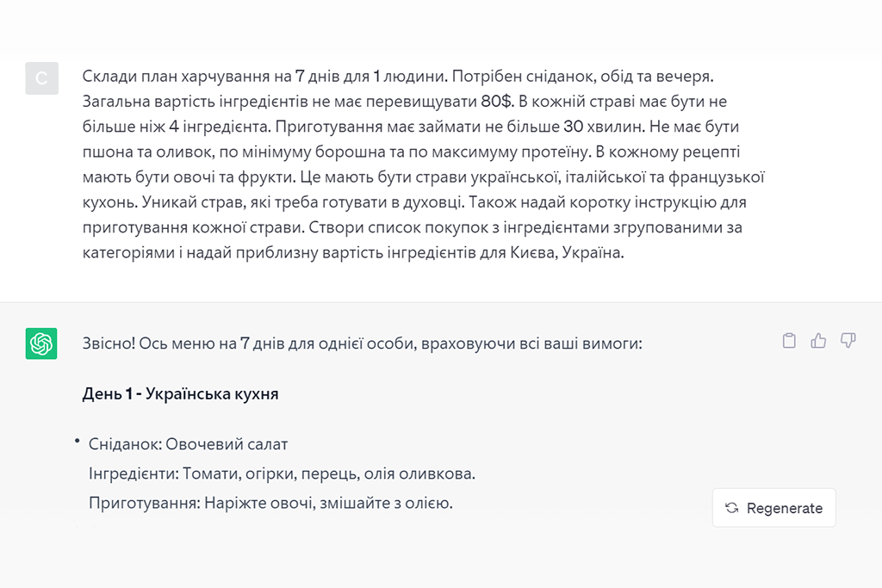Click the reply opening Звісно! Ось меню
882x588 pixels.
coord(362,344)
